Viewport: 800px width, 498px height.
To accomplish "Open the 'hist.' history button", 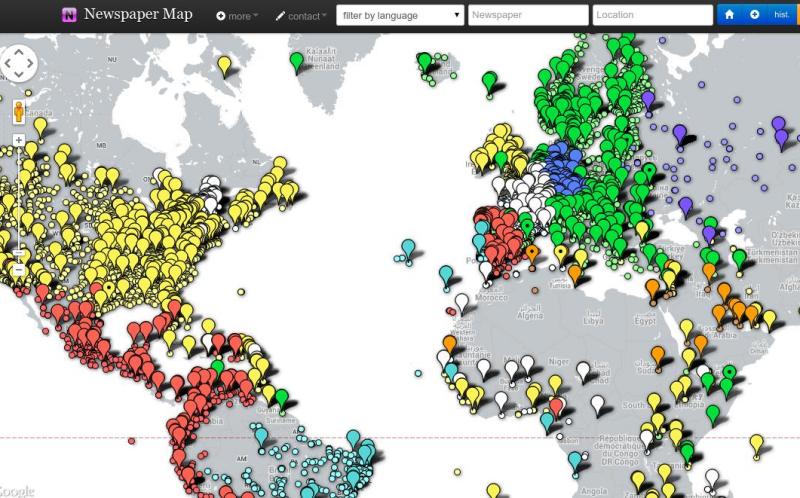I will pos(781,15).
